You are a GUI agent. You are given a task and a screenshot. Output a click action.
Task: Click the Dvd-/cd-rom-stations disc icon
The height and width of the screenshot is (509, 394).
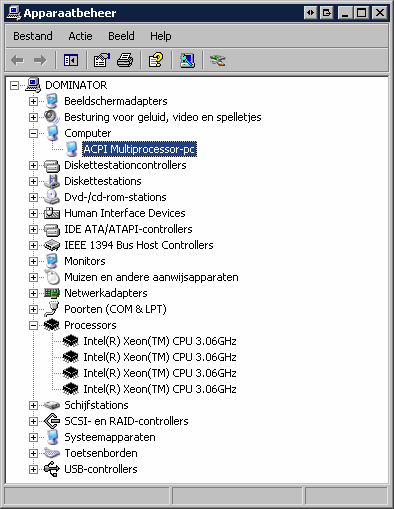click(x=52, y=197)
